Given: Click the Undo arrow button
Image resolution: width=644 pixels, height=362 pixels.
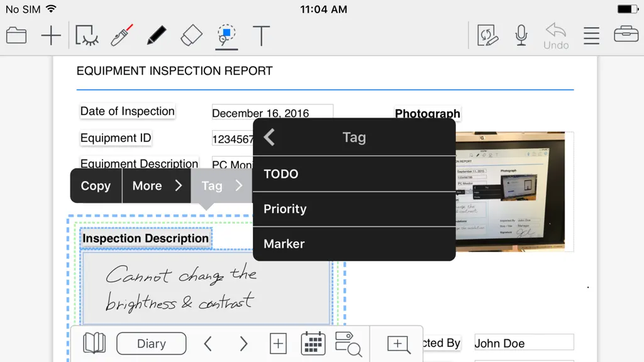Looking at the screenshot, I should pos(556,36).
